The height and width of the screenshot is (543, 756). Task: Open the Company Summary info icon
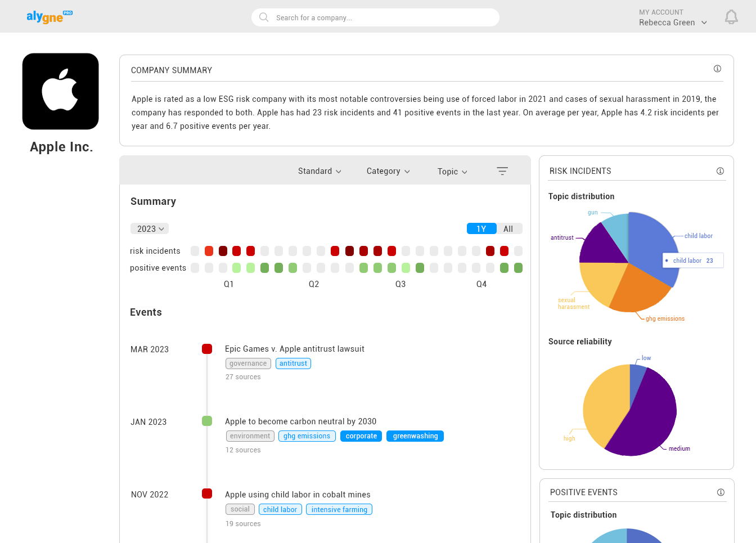[717, 69]
